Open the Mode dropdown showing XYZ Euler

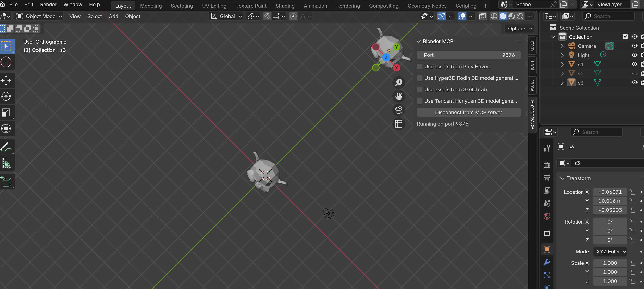610,251
